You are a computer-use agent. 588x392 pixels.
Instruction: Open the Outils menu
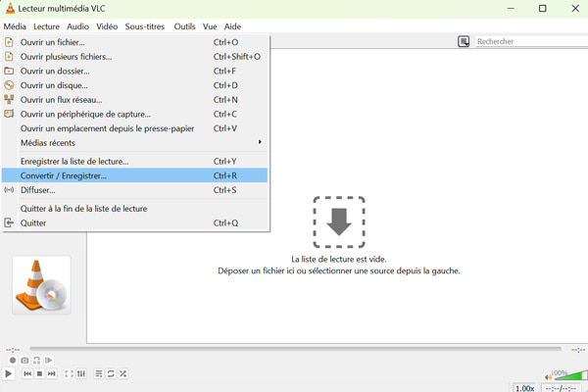(x=184, y=26)
